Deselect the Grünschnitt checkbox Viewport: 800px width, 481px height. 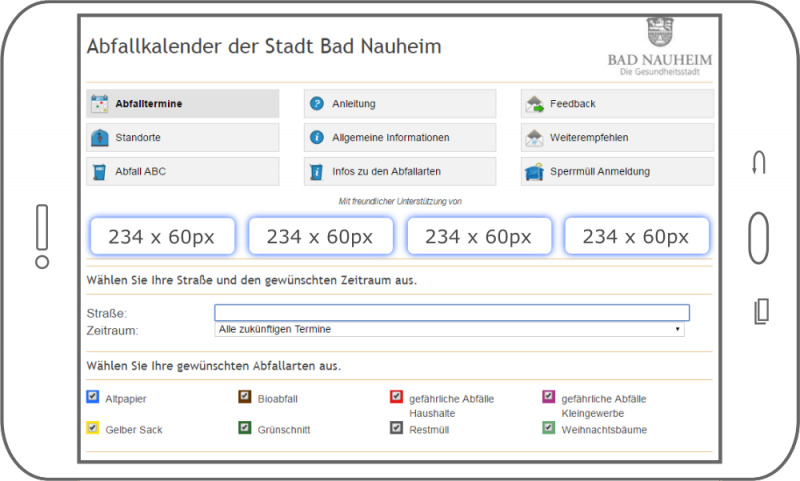click(x=244, y=428)
